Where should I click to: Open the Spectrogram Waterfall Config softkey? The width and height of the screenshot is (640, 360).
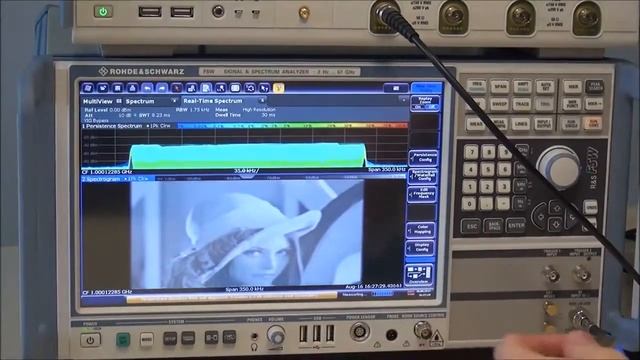point(422,176)
